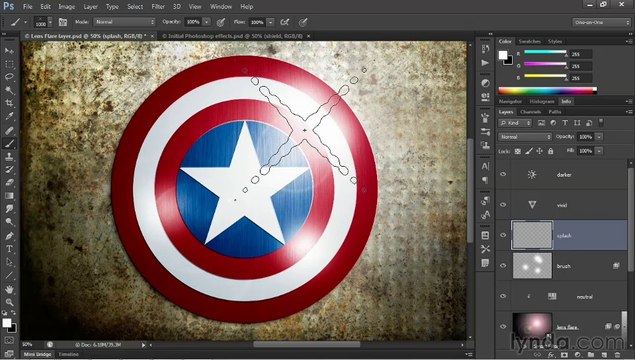Select the Brush tool in the toolbox

9,143
